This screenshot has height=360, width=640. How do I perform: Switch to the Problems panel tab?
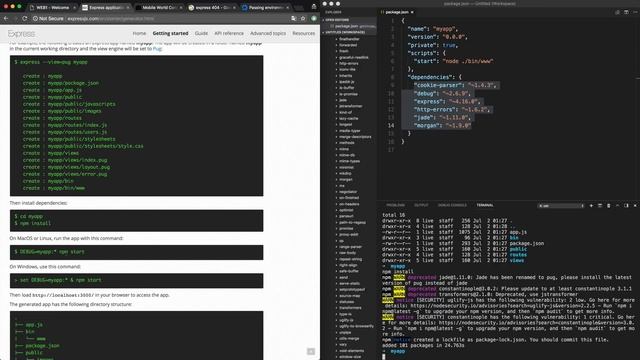(396, 205)
